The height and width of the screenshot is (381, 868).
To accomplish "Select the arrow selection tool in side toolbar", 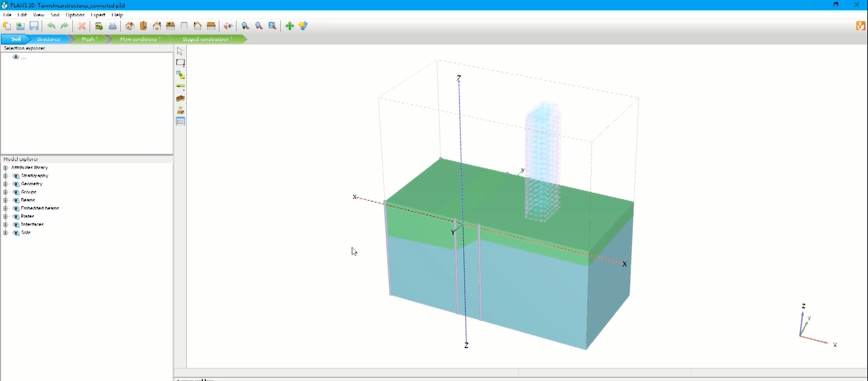I will coord(180,51).
